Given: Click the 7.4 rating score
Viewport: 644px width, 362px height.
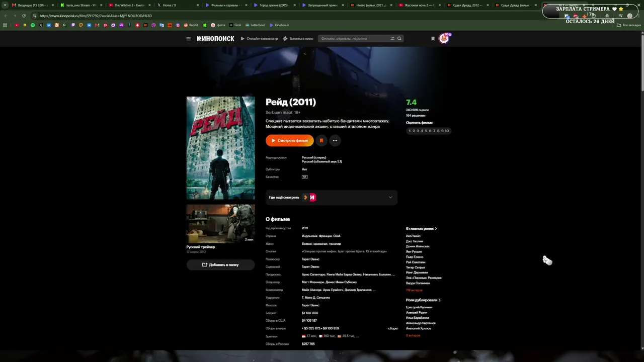Looking at the screenshot, I should click(411, 103).
